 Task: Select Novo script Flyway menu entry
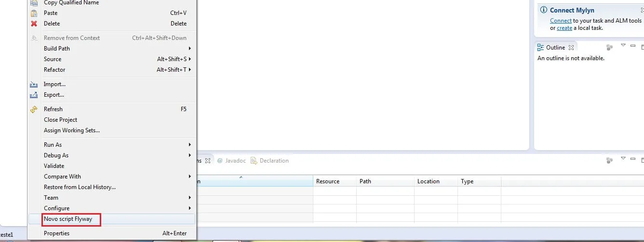coord(111,219)
